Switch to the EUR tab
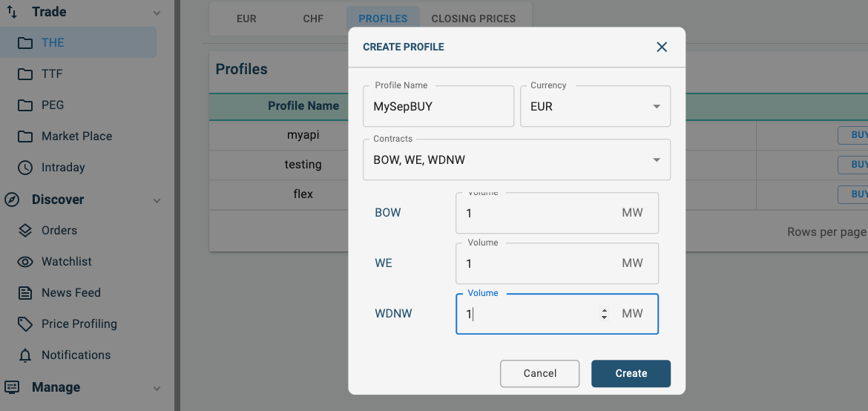This screenshot has height=411, width=868. coord(246,19)
